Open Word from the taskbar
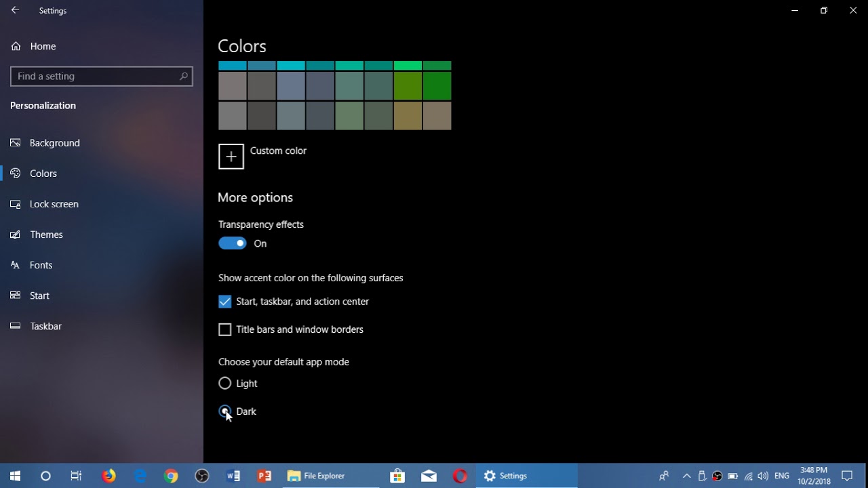 point(233,476)
